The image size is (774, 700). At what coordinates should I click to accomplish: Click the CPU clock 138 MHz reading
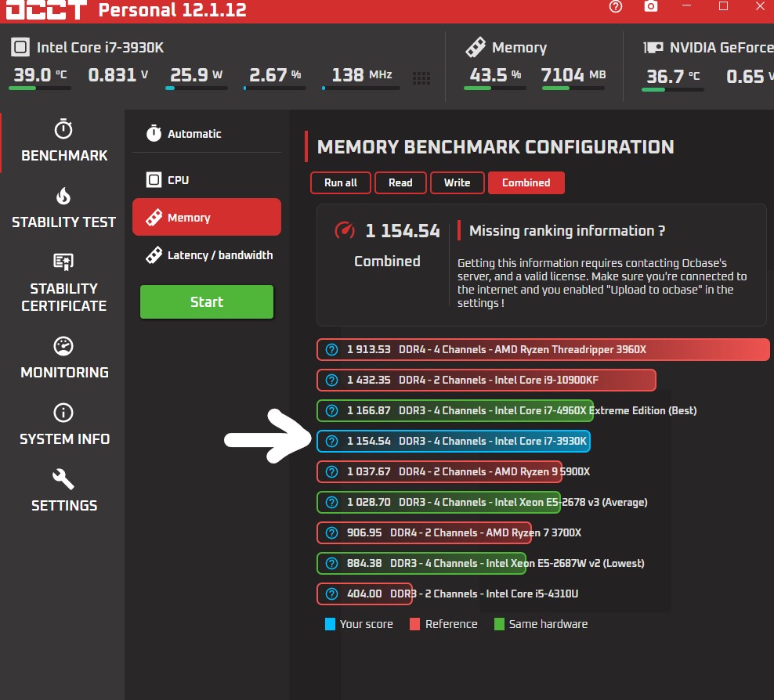pos(361,75)
